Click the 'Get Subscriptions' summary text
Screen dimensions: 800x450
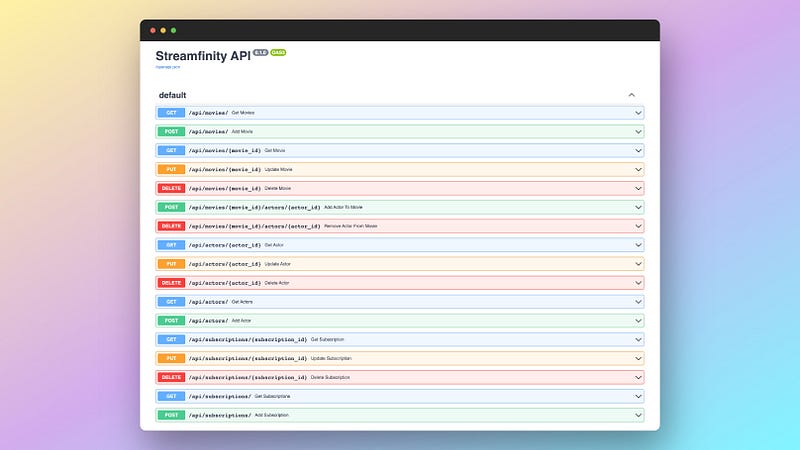(x=272, y=396)
